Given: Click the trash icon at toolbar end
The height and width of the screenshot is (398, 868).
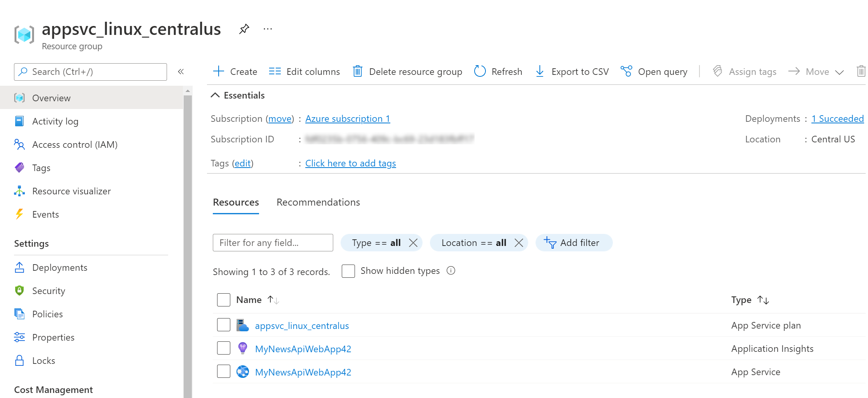Looking at the screenshot, I should pos(861,71).
